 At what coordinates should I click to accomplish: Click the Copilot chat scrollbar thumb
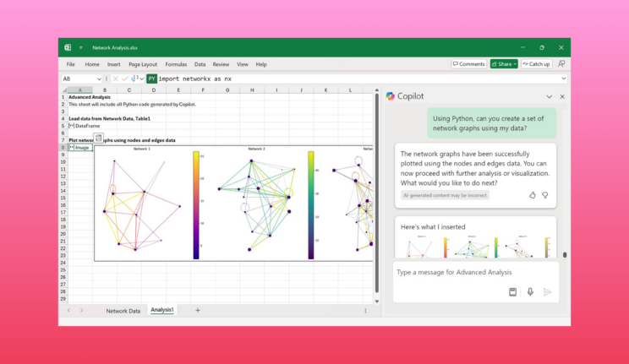click(565, 255)
